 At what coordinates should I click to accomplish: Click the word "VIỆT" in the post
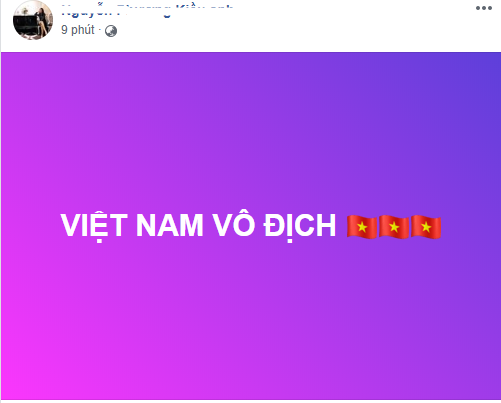[x=94, y=226]
